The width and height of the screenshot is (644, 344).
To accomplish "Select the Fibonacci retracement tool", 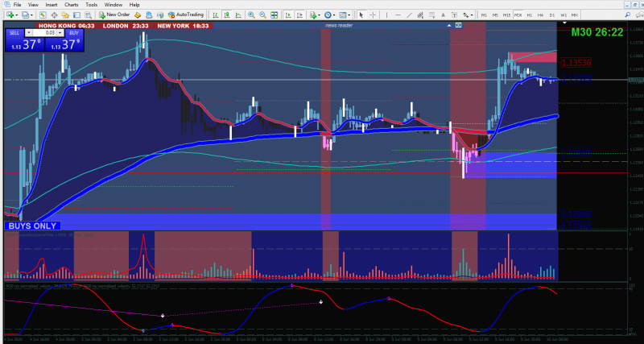I will tap(432, 15).
